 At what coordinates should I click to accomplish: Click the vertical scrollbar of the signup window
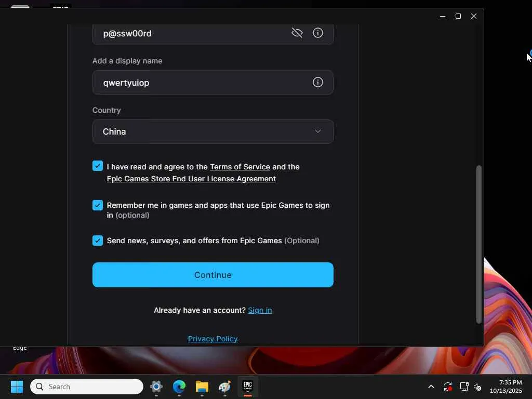(x=478, y=244)
